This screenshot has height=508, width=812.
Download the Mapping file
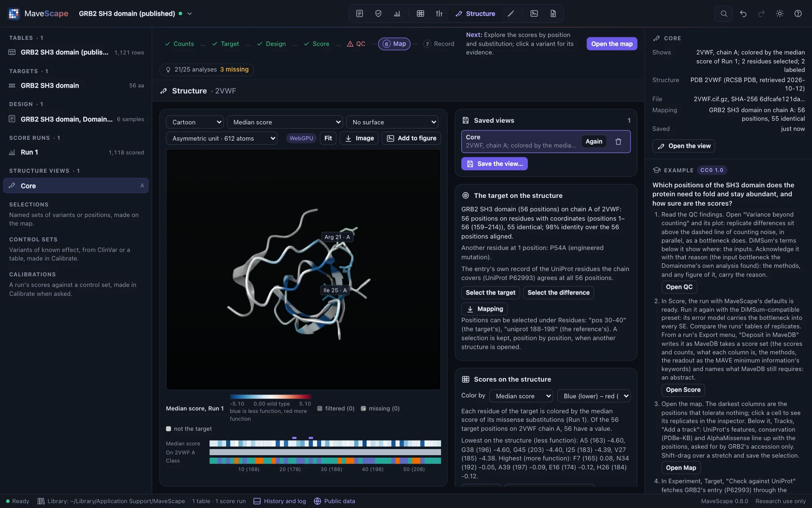tap(485, 309)
